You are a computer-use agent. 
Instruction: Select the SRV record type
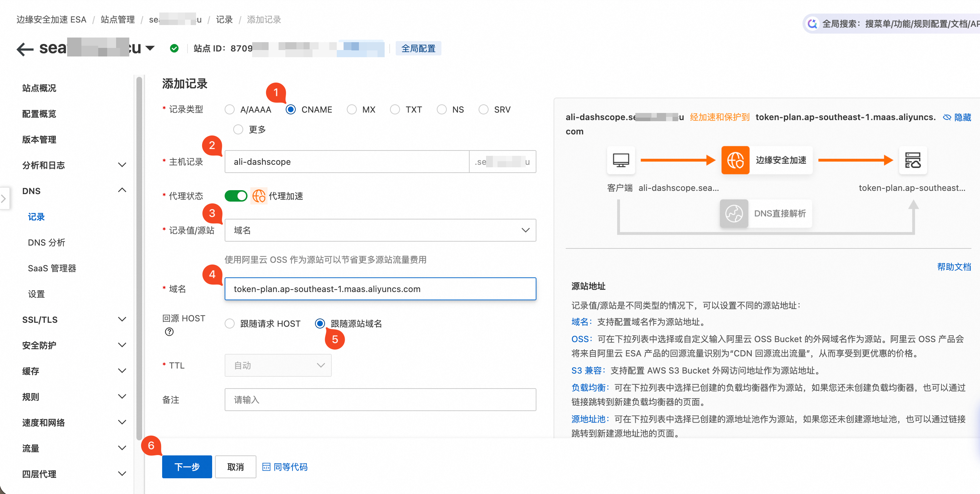click(484, 110)
